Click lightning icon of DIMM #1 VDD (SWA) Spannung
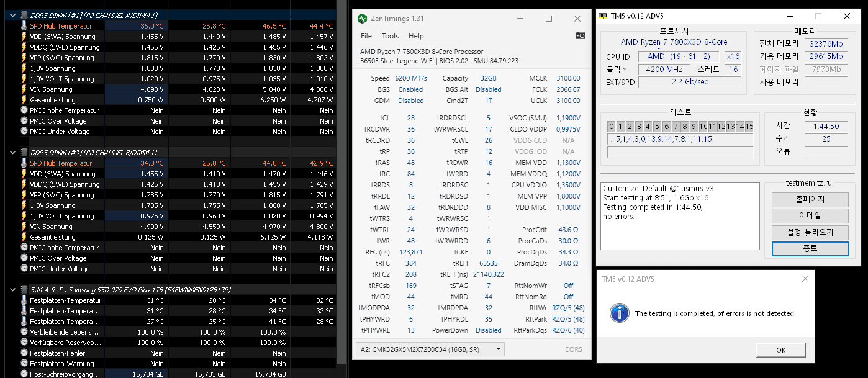This screenshot has width=868, height=378. pos(24,37)
